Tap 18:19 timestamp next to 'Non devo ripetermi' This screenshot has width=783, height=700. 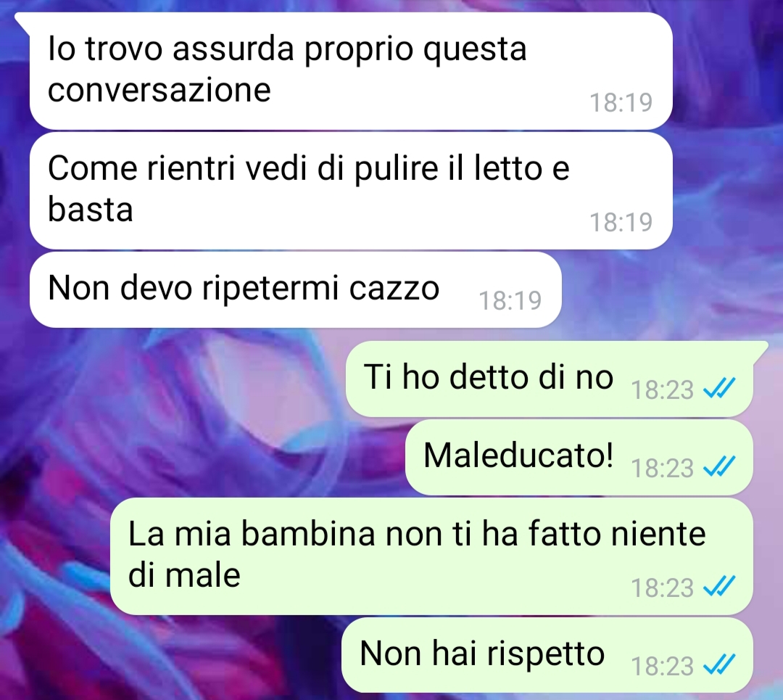(x=510, y=301)
